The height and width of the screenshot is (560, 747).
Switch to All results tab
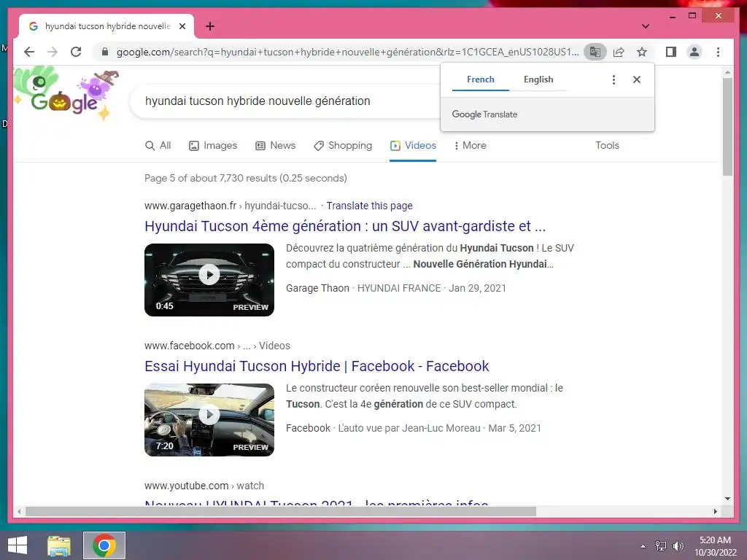(158, 146)
